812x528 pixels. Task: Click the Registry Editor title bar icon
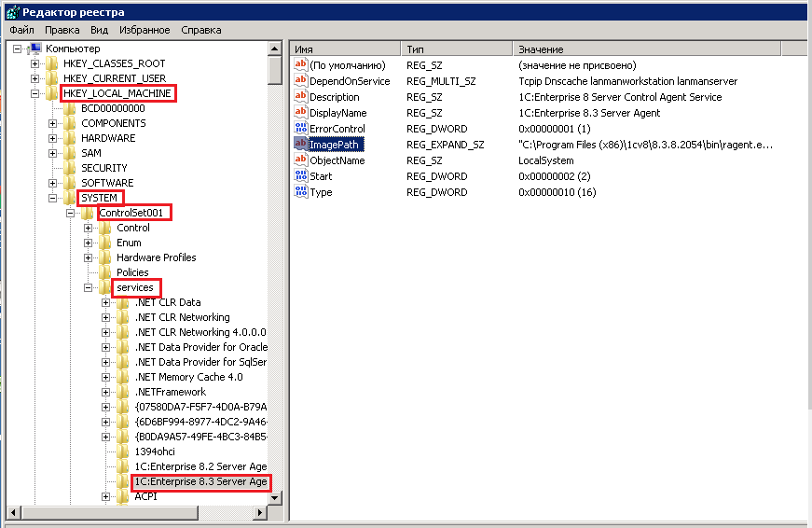10,9
